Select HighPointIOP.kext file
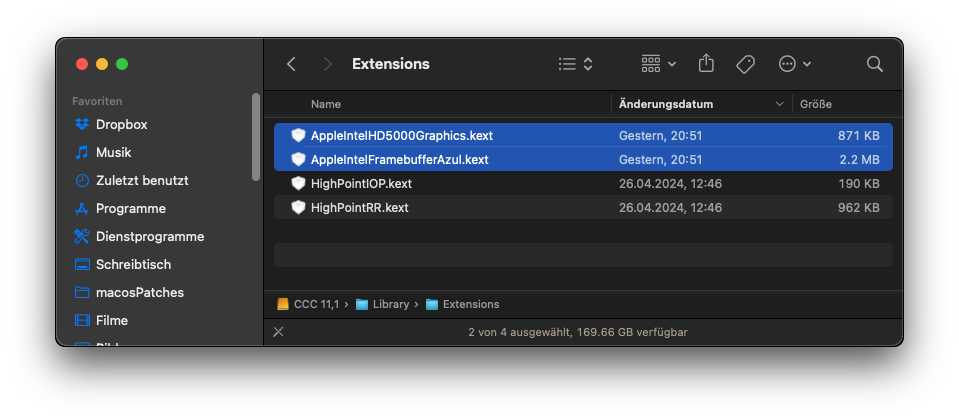 click(x=361, y=184)
